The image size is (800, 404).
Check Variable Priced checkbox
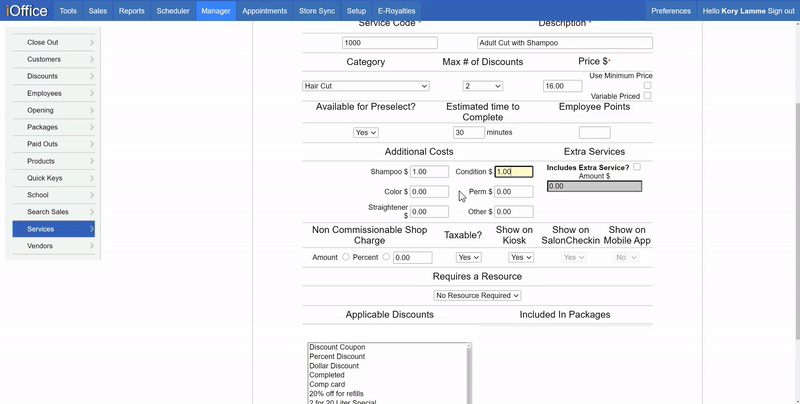point(647,95)
